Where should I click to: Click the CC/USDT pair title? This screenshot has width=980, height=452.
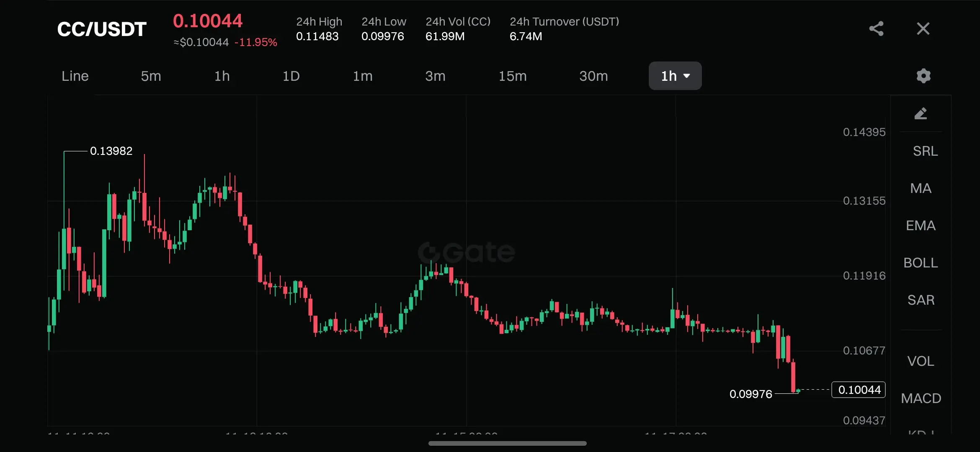click(102, 29)
